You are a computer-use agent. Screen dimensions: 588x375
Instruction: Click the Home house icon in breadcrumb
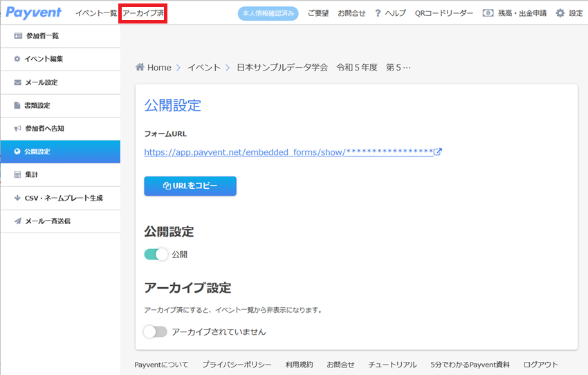click(x=140, y=67)
